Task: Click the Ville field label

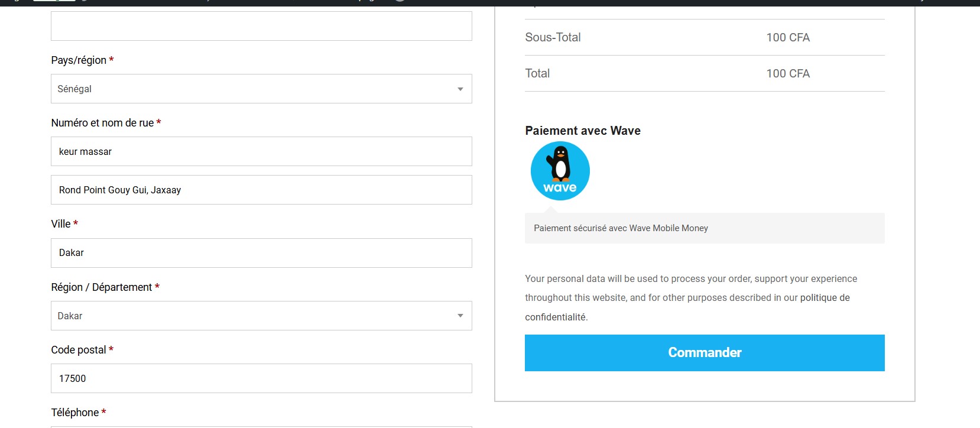Action: pyautogui.click(x=61, y=224)
